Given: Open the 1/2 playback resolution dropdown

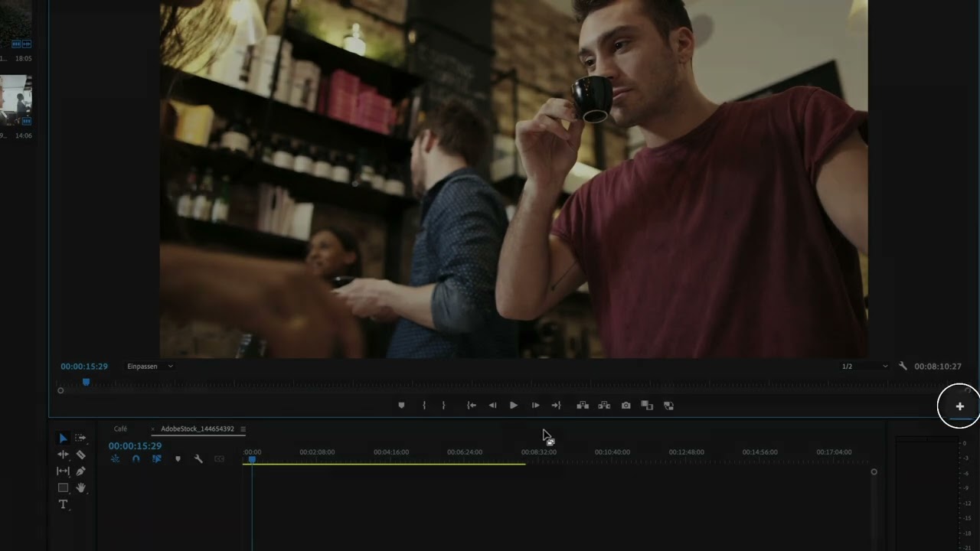Looking at the screenshot, I should (x=864, y=367).
